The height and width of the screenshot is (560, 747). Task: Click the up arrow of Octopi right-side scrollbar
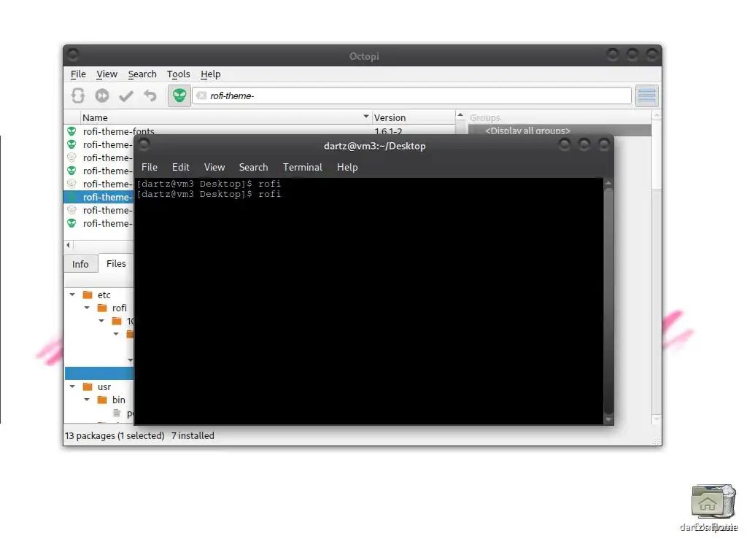point(657,114)
